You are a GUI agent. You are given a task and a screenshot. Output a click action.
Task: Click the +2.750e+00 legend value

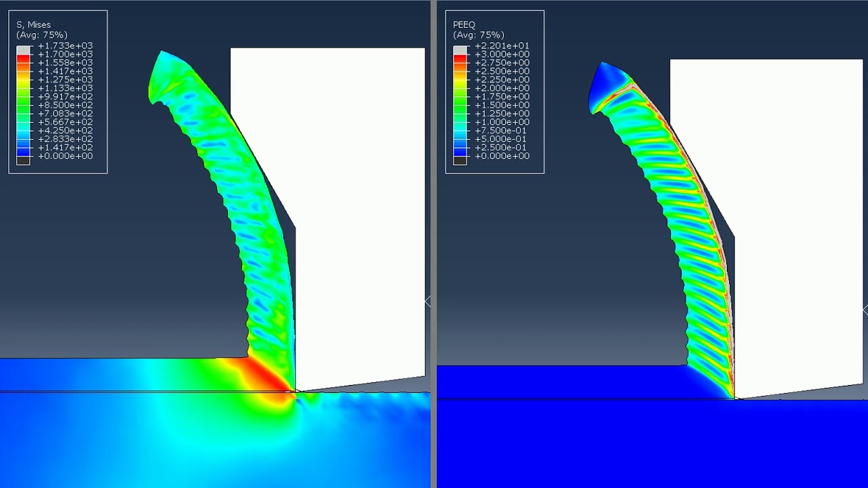coord(502,63)
